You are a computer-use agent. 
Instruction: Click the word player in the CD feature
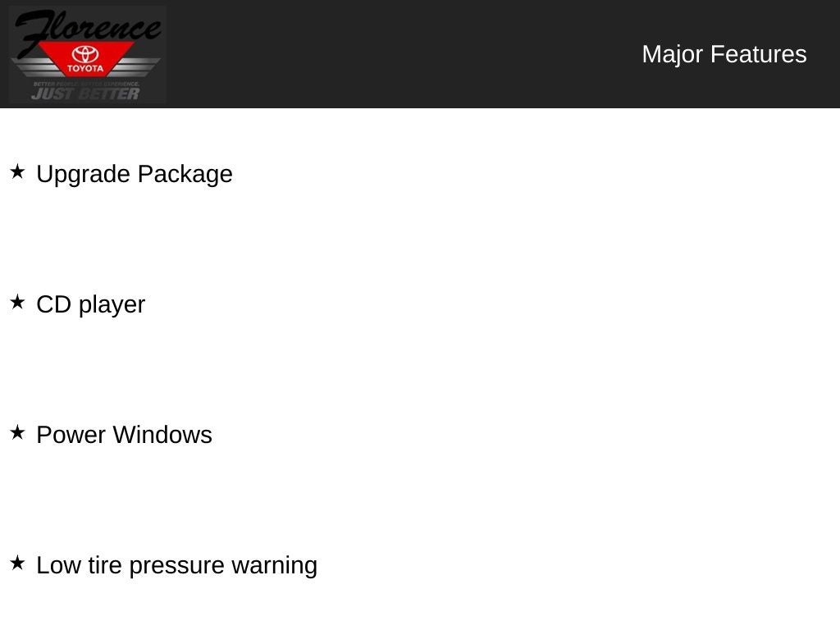(x=112, y=304)
